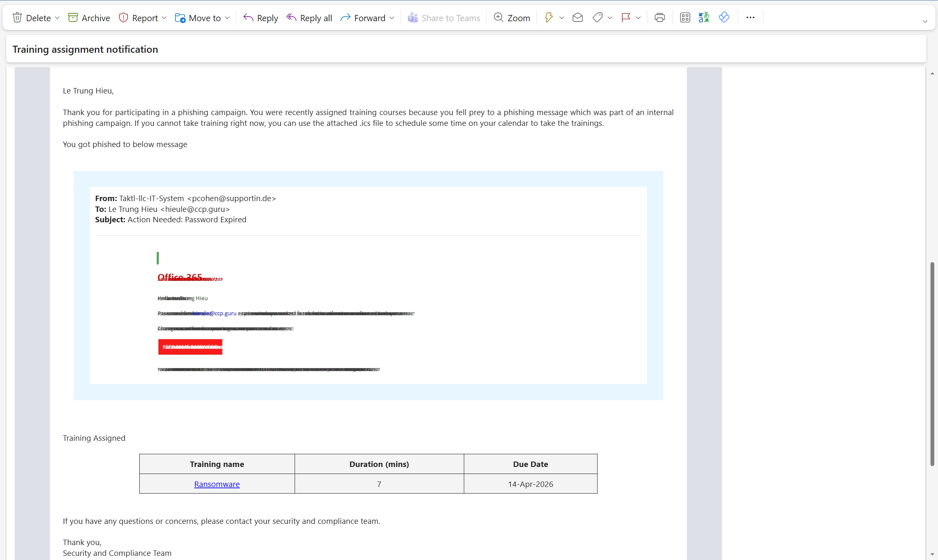
Task: Open the more actions ellipsis menu
Action: coord(750,17)
